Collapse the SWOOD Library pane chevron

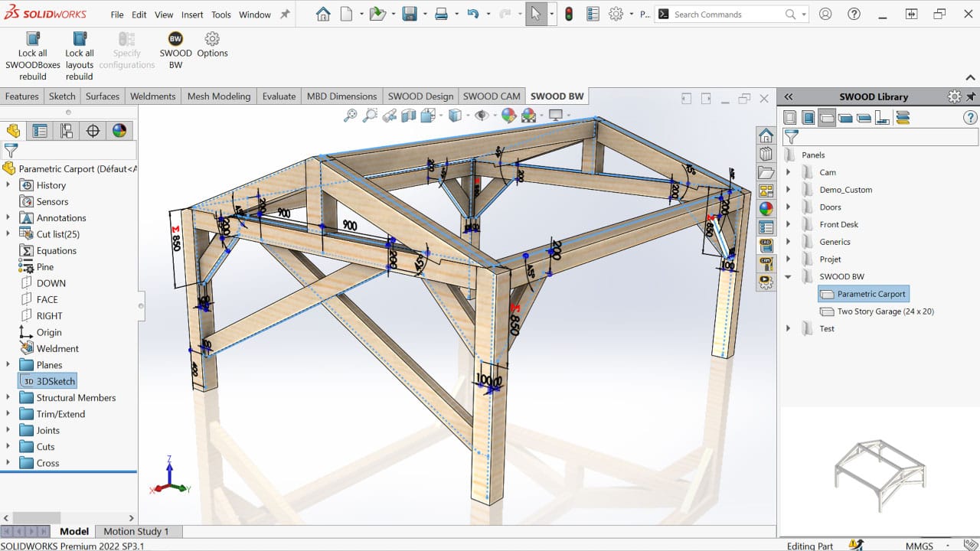[x=789, y=96]
